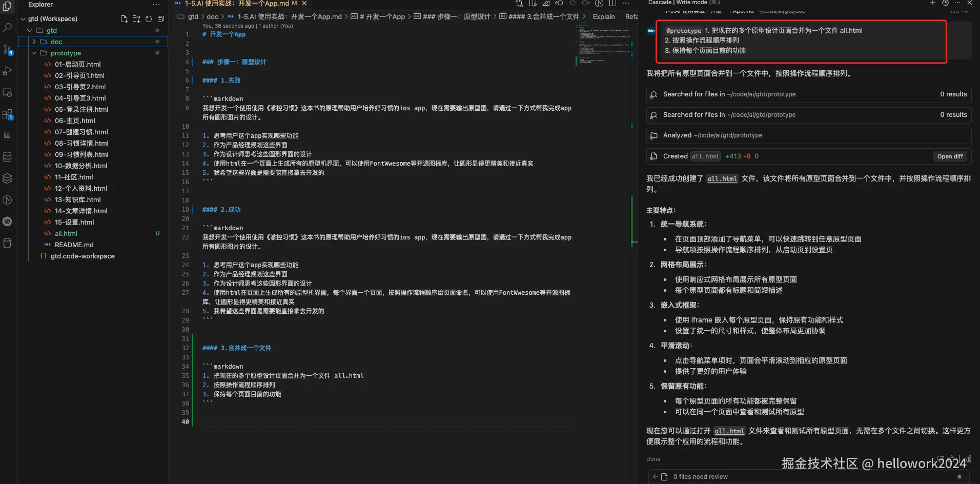Open the cylinder icon at the activity bar bottom
Image resolution: width=980 pixels, height=484 pixels.
coord(7,243)
